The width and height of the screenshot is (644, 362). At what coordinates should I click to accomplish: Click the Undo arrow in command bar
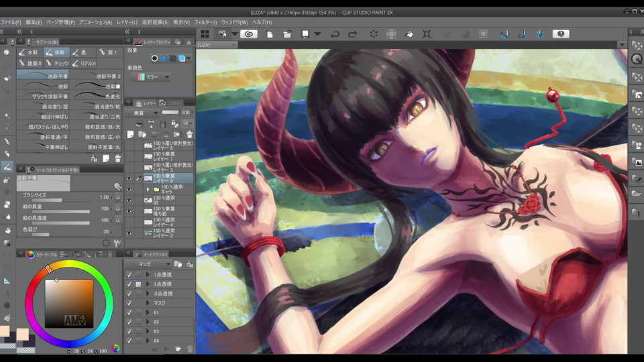[335, 34]
